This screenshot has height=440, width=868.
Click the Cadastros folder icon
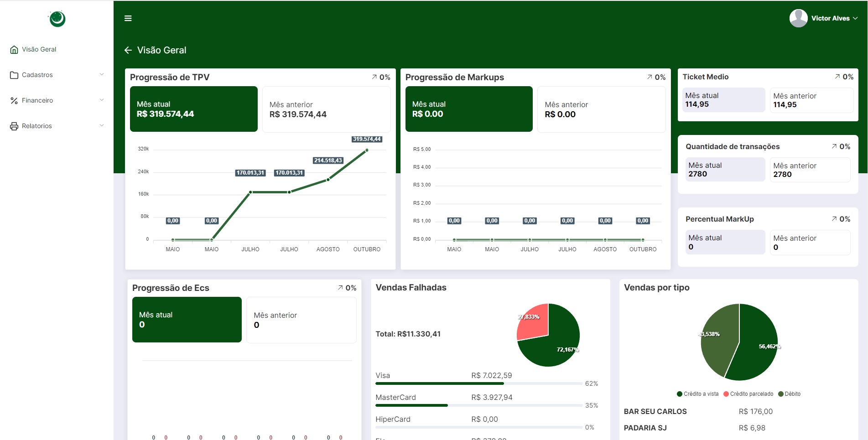click(14, 75)
